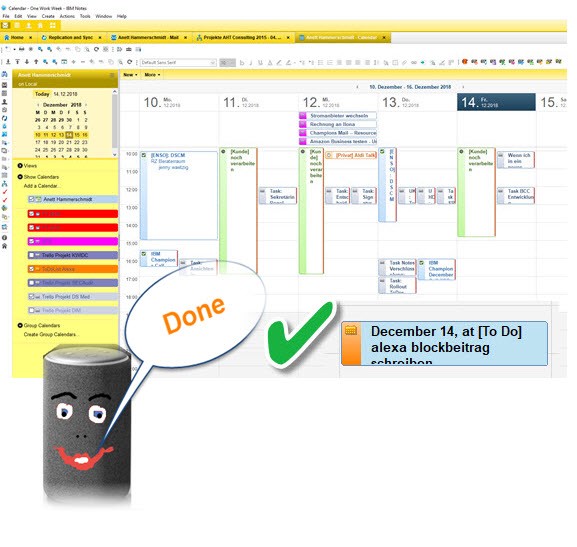Screen dimensions: 577x547
Task: Open the Mail icon in the top shortcut bar
Action: [5, 25]
